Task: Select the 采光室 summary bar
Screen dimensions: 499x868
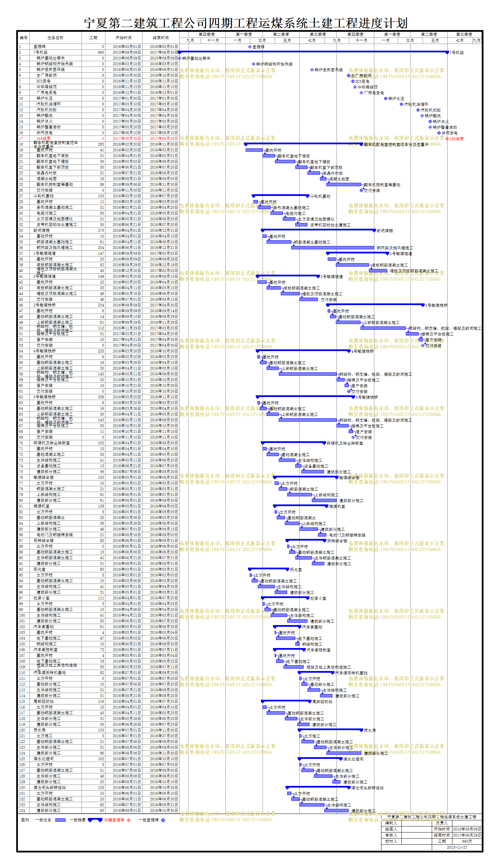Action: (x=269, y=569)
